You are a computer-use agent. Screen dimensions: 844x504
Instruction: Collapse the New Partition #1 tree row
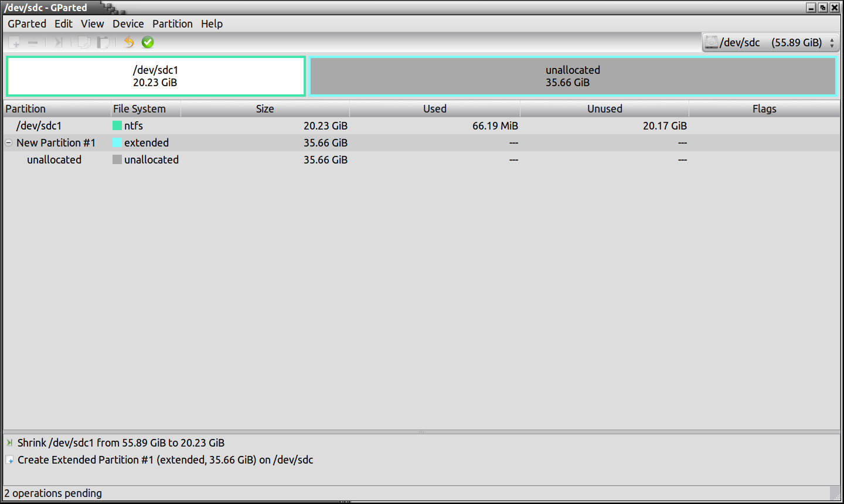pyautogui.click(x=9, y=143)
